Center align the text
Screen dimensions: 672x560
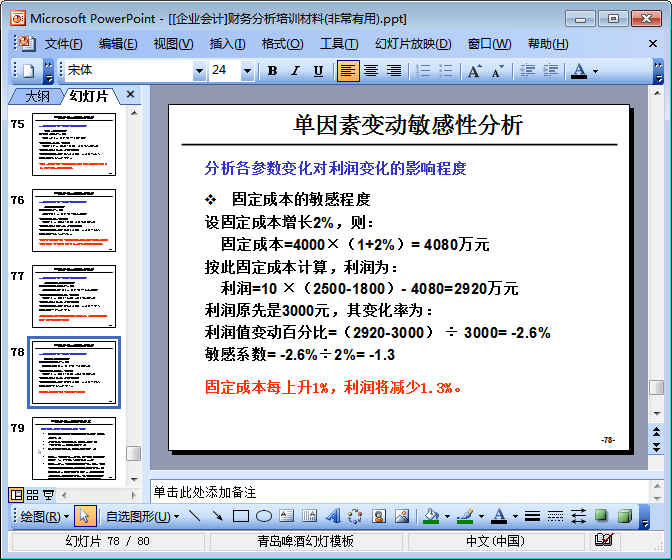coord(371,71)
